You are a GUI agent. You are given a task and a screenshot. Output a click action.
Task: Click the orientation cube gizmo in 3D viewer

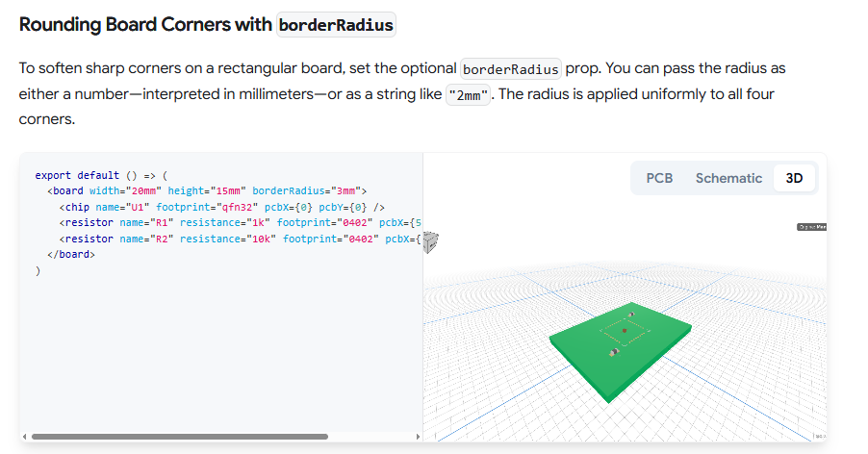click(431, 242)
